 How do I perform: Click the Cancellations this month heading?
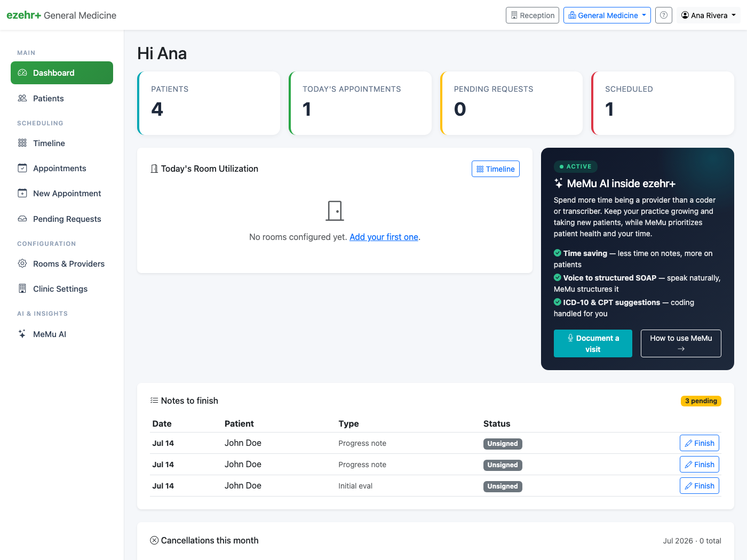[x=210, y=540]
